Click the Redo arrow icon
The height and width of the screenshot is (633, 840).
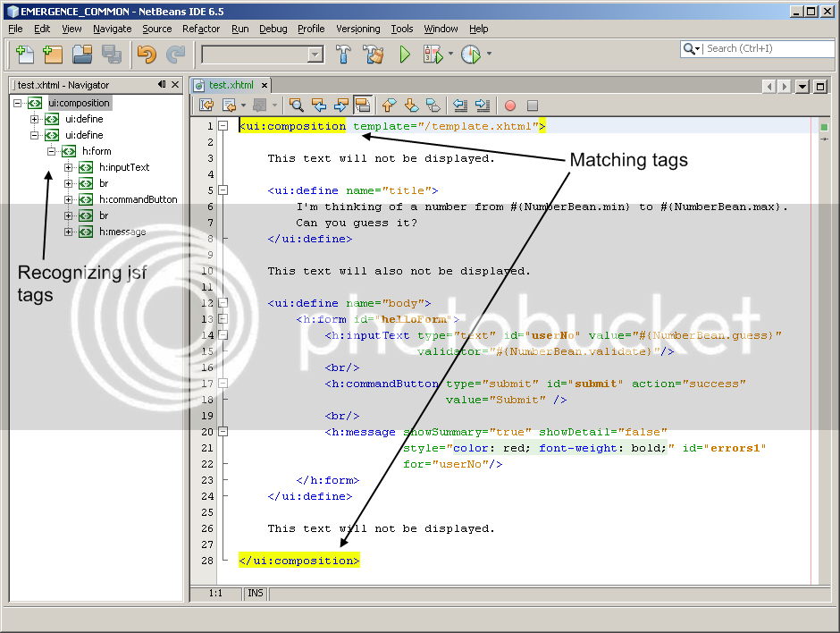pos(175,55)
